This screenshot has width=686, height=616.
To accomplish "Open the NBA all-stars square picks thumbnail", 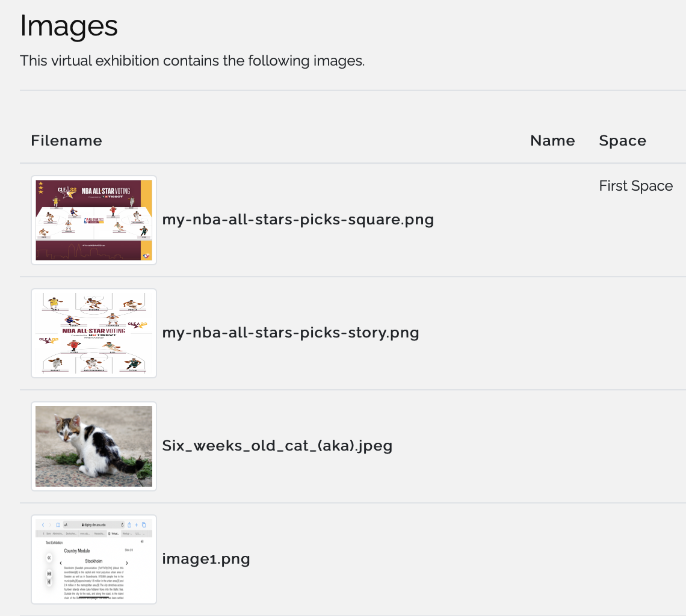I will (94, 220).
